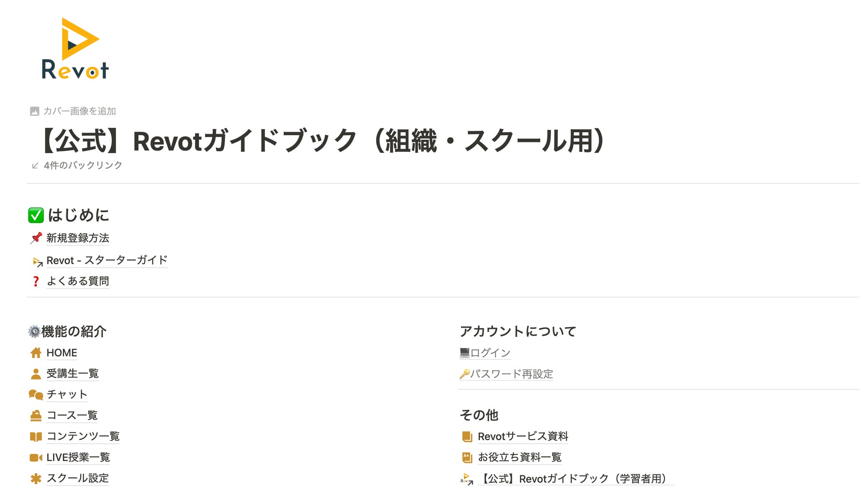Click the icon beside Revotサービス資料
This screenshot has width=868, height=498.
[467, 437]
